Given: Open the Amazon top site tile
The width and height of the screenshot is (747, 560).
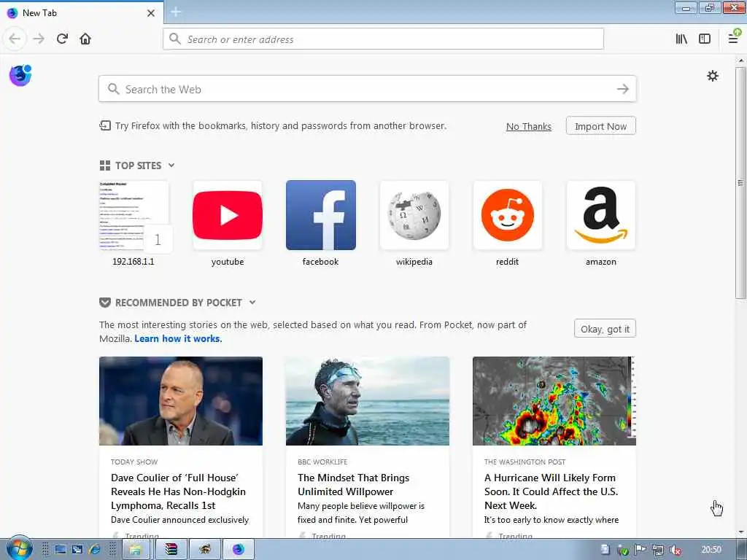Looking at the screenshot, I should 601,223.
